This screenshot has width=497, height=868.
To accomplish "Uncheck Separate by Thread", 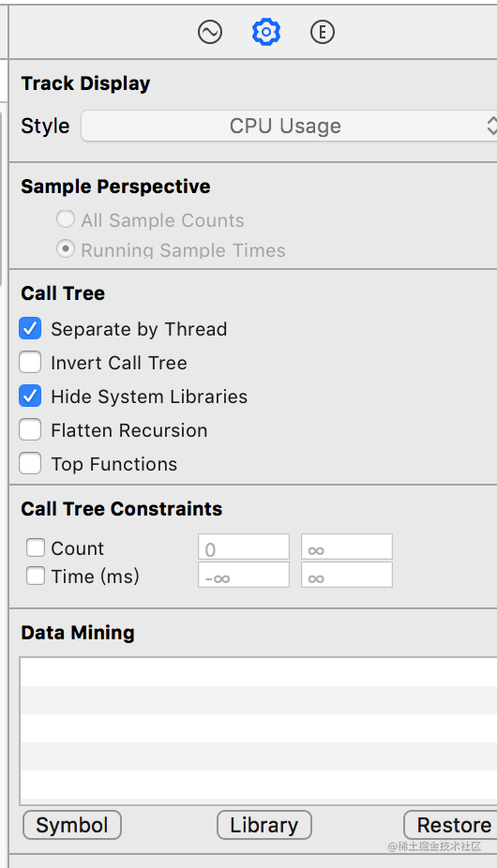I will pos(30,328).
